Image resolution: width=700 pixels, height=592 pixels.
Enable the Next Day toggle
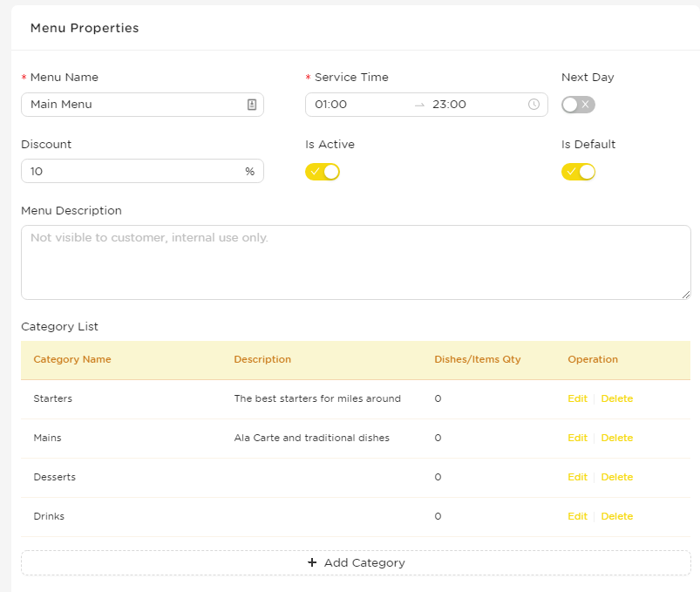tap(578, 105)
